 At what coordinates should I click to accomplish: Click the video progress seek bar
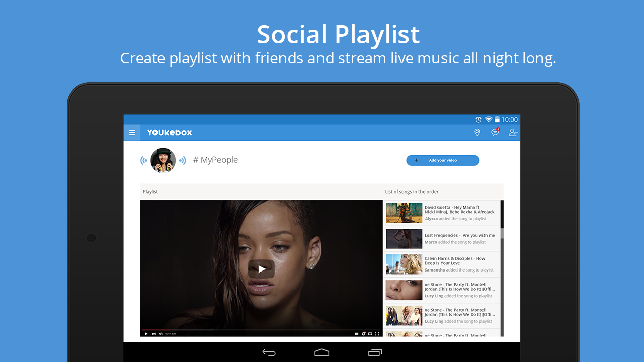[261, 330]
